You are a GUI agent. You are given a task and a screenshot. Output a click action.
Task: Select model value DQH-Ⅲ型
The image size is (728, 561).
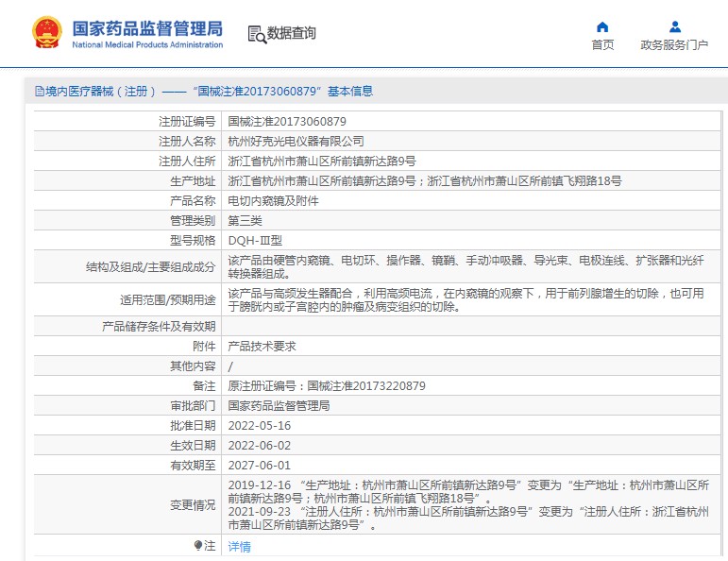click(x=255, y=241)
